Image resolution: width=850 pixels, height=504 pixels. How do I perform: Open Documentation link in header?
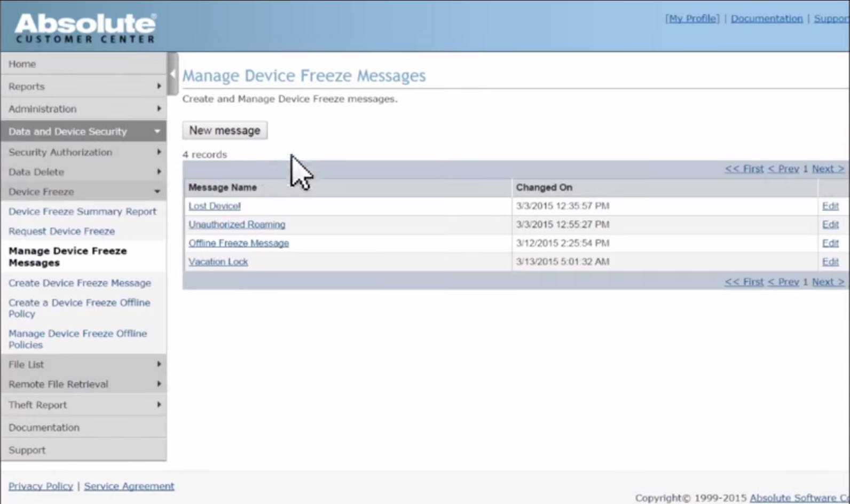pyautogui.click(x=767, y=19)
